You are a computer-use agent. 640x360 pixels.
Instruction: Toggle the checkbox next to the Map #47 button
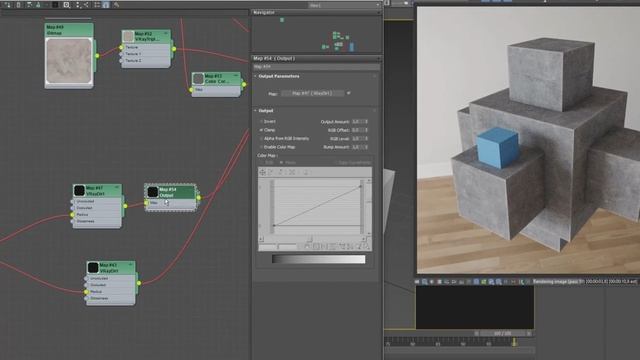(349, 93)
